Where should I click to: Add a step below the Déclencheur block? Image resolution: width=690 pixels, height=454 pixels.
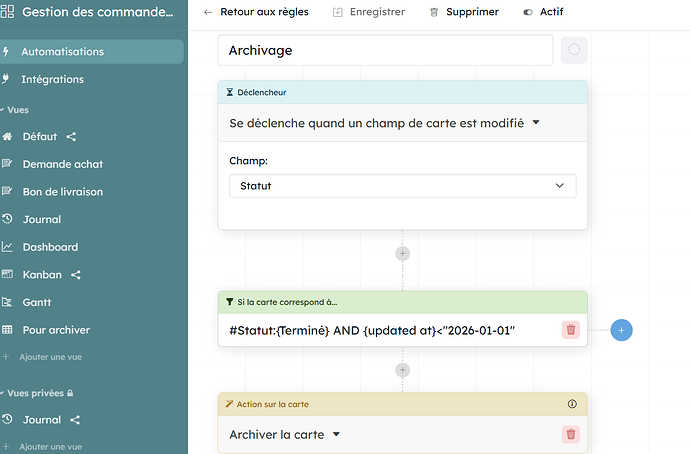tap(403, 254)
